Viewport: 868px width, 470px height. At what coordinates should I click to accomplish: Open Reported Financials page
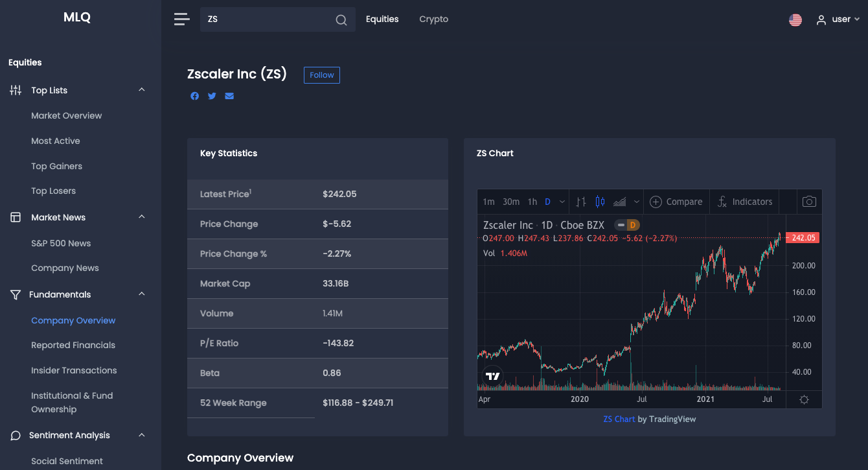tap(73, 346)
